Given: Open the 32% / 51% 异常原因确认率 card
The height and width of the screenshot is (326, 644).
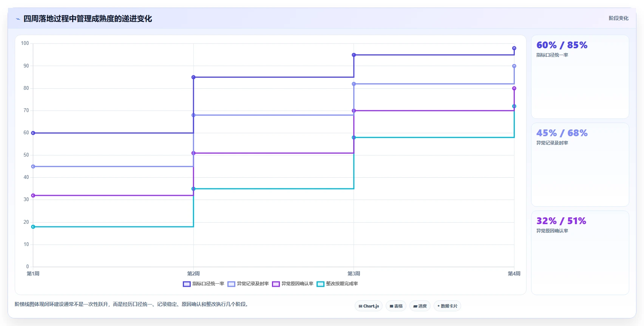Looking at the screenshot, I should [580, 252].
